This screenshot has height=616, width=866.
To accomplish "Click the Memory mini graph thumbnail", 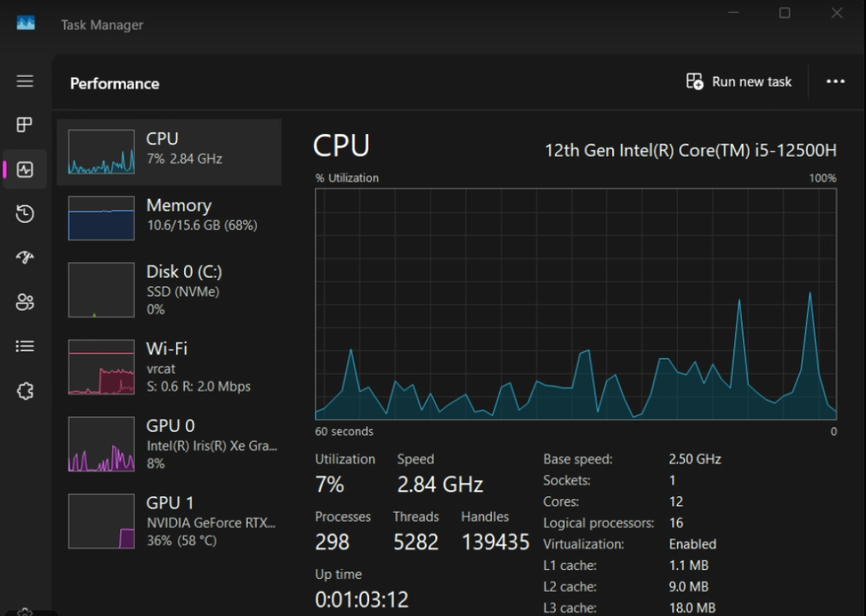I will tap(101, 218).
